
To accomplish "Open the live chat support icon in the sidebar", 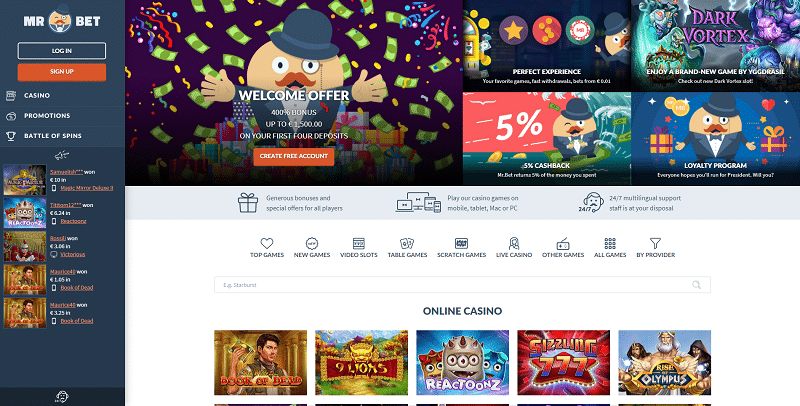I will click(62, 396).
